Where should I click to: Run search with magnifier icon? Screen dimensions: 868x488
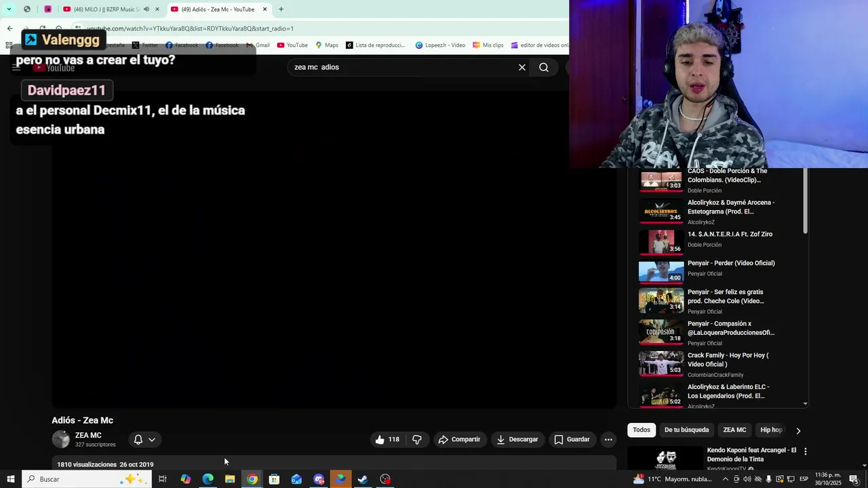[x=544, y=67]
